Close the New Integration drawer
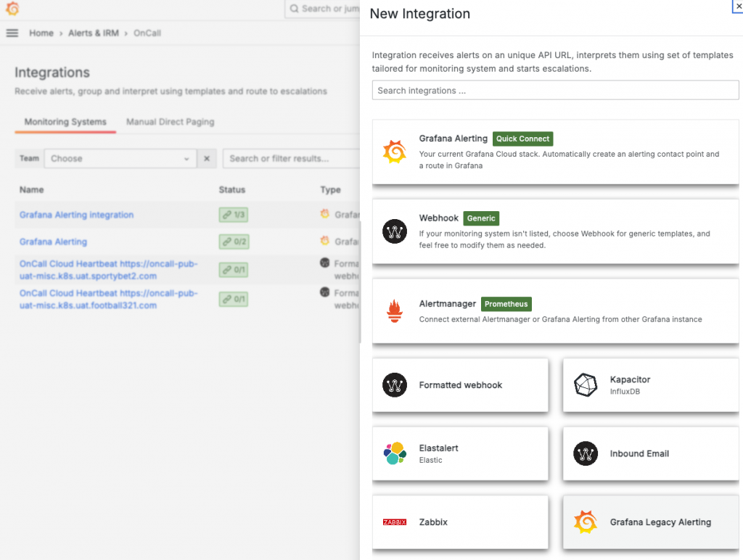 click(738, 6)
